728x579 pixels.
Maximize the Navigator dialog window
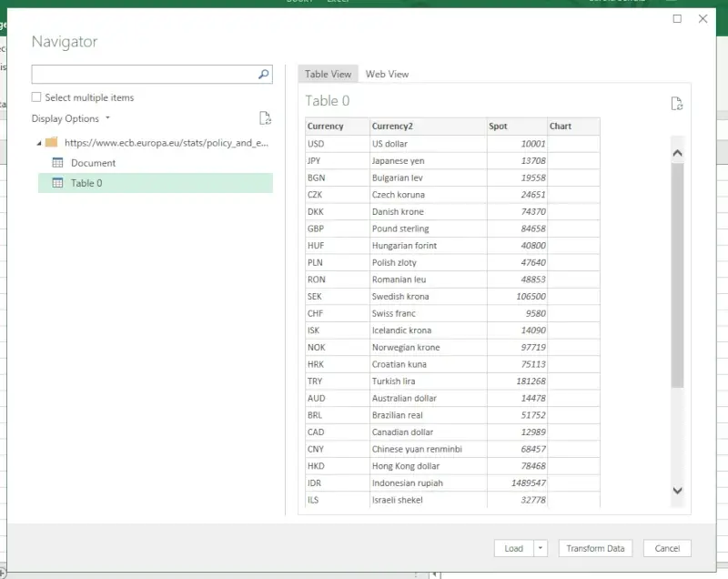tap(677, 18)
